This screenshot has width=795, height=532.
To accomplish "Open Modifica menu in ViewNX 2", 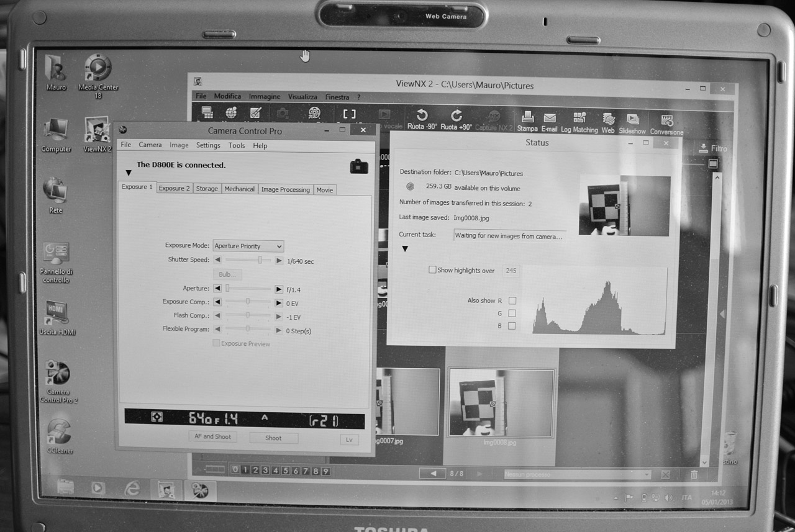I will click(227, 96).
